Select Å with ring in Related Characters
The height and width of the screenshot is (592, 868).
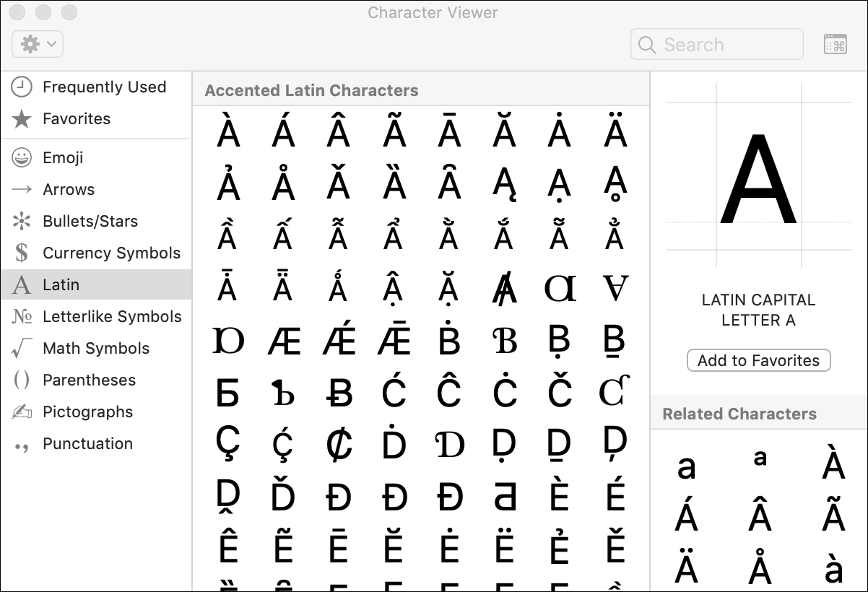tap(760, 570)
